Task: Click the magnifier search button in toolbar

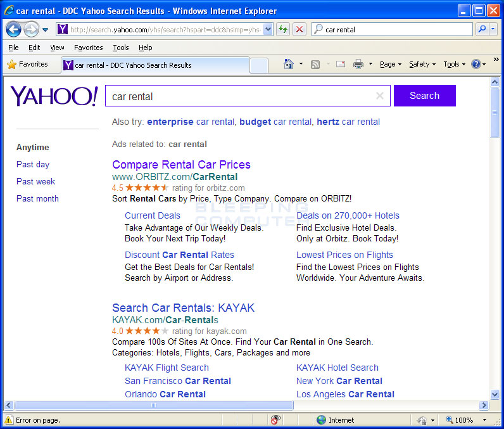Action: pos(482,29)
